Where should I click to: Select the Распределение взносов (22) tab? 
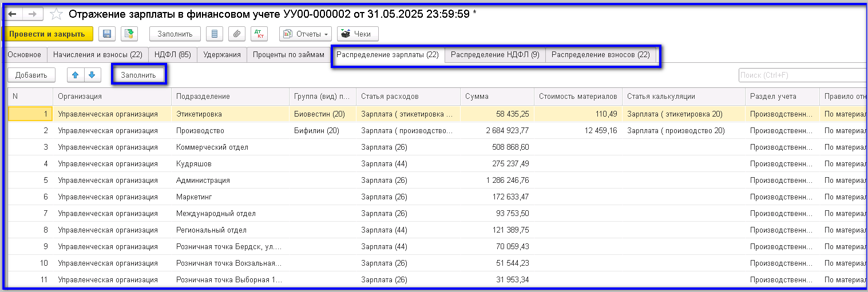click(x=600, y=55)
